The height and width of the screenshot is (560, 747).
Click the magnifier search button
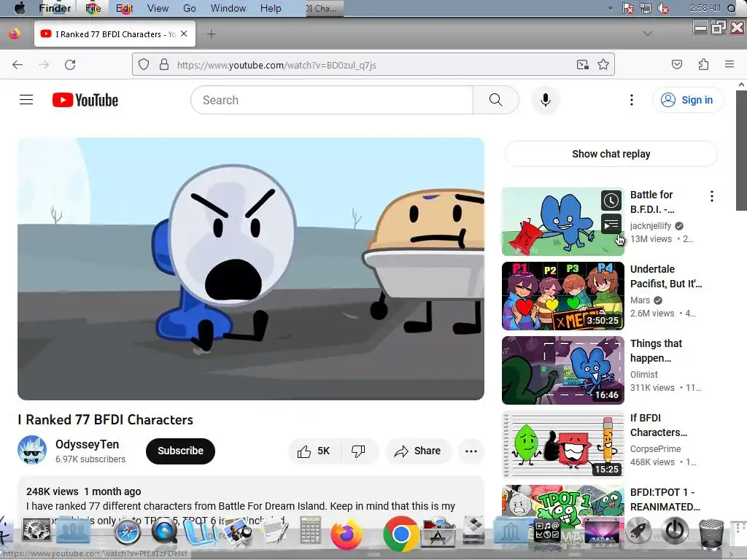click(x=496, y=100)
